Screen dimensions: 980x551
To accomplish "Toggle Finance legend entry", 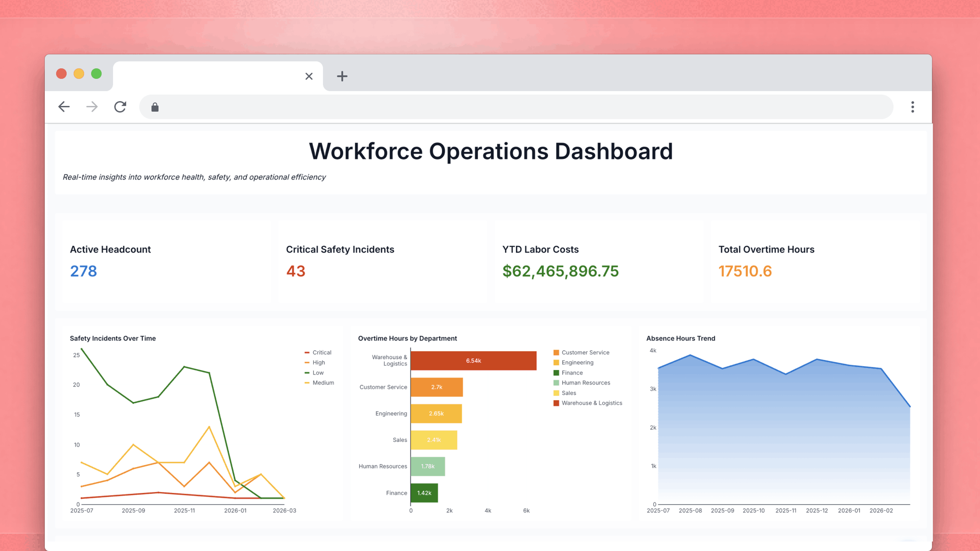I will [568, 373].
